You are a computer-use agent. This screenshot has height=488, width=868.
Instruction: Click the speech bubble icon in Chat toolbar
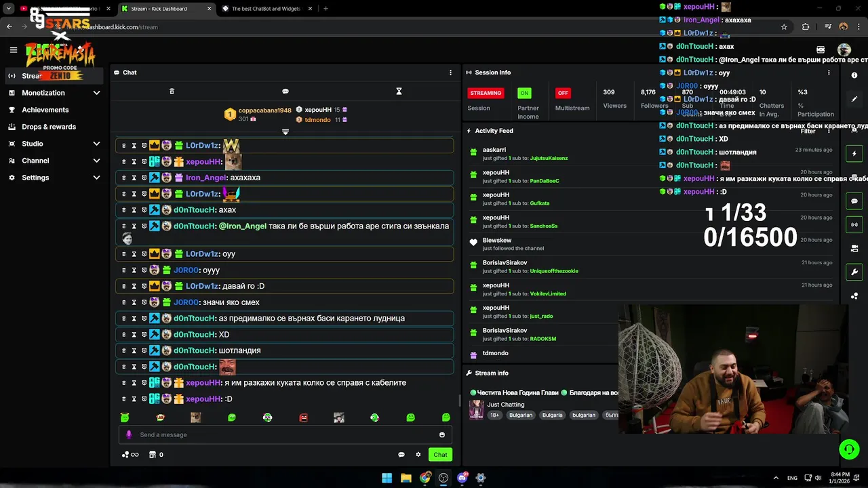click(x=285, y=91)
